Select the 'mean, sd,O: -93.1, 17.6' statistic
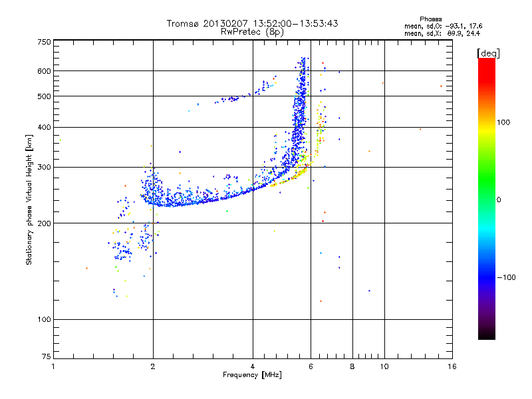The height and width of the screenshot is (399, 532). pos(443,26)
